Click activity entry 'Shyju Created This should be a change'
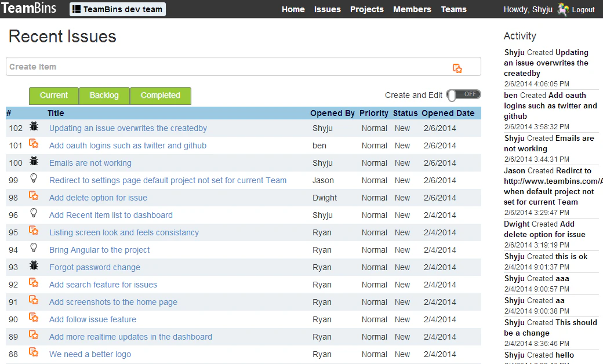This screenshot has width=603, height=364. click(551, 327)
